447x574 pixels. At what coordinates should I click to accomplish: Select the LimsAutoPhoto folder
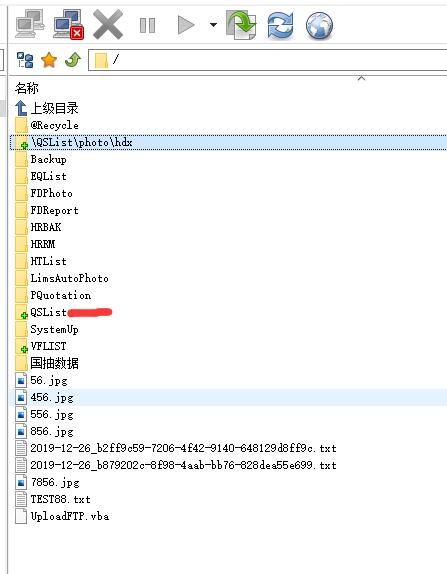69,278
